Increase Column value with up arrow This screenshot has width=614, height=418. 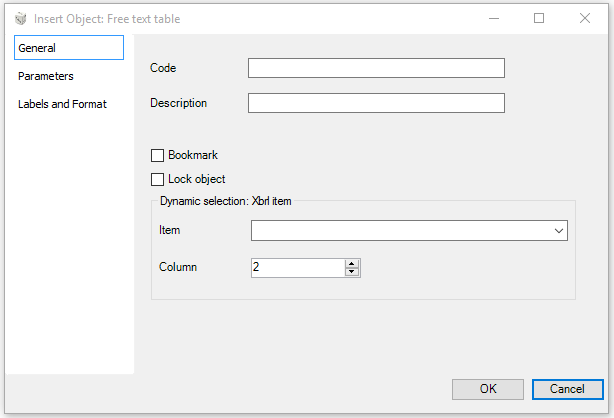352,264
